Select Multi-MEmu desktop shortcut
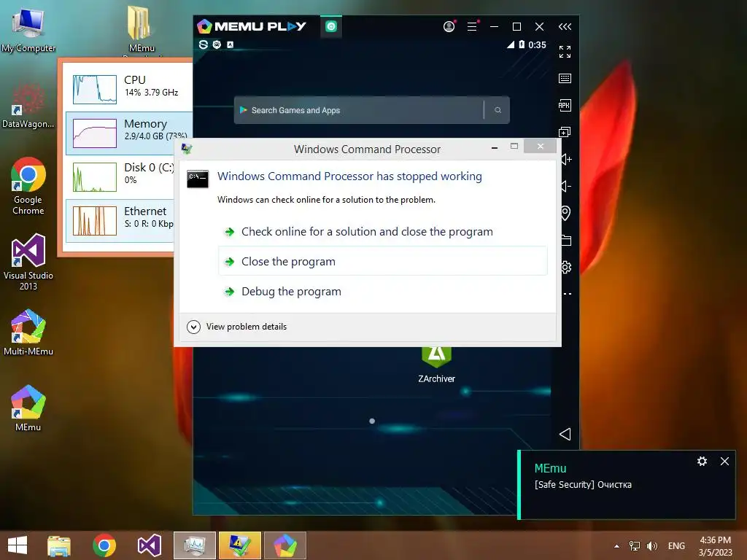The height and width of the screenshot is (560, 747). (28, 332)
